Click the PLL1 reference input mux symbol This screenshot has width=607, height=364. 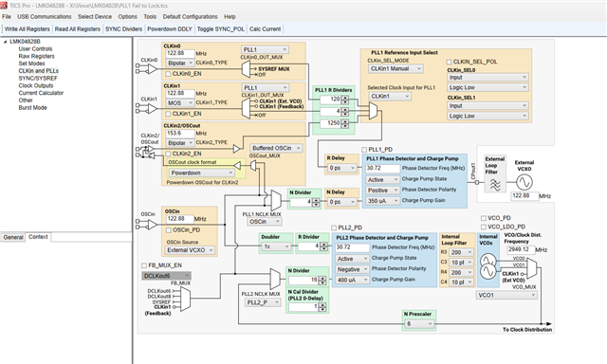tap(373, 111)
